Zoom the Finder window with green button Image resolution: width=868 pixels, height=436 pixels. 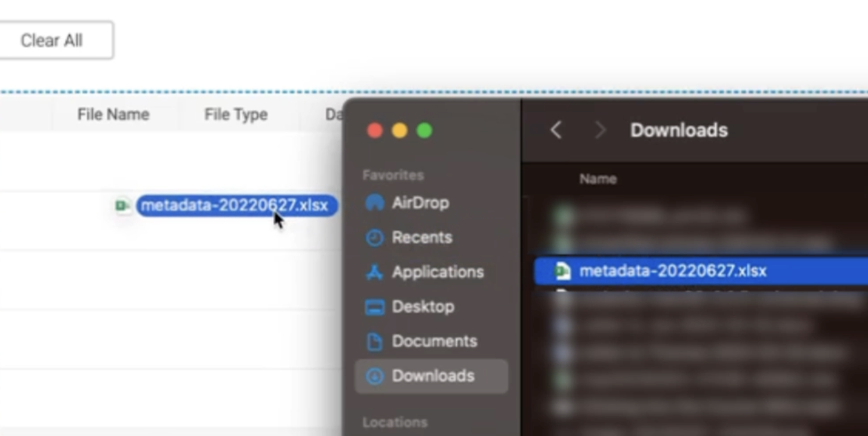pyautogui.click(x=424, y=130)
